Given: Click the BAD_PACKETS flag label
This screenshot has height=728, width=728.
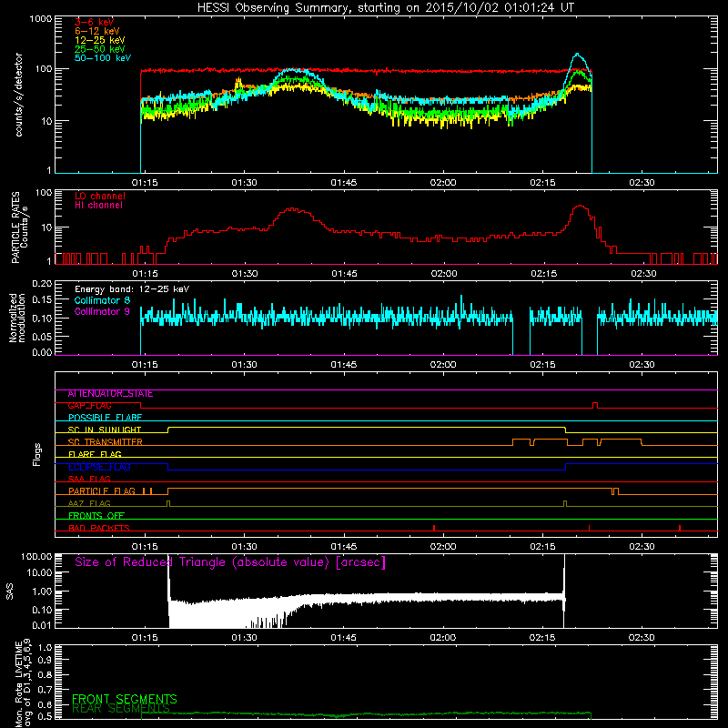Looking at the screenshot, I should coord(99,528).
